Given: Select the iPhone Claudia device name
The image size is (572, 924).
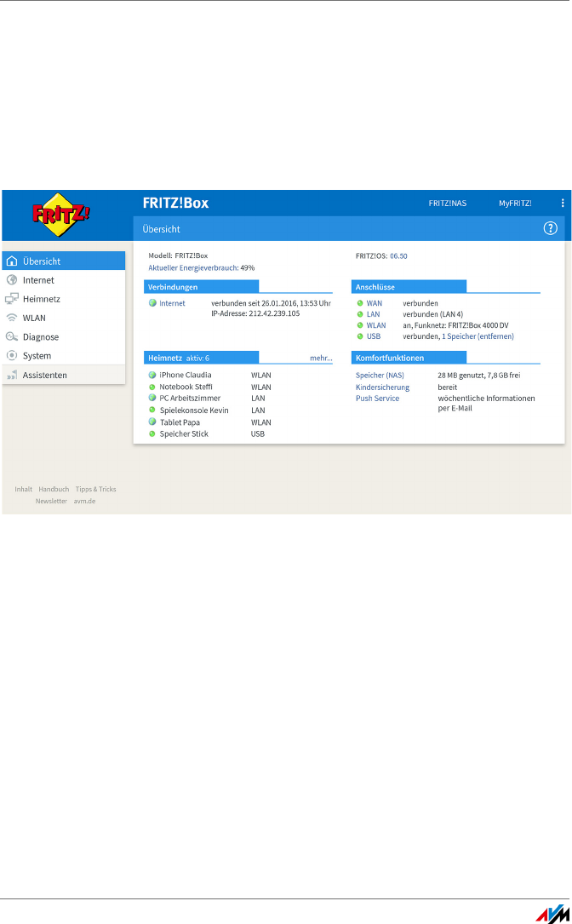Looking at the screenshot, I should tap(185, 375).
